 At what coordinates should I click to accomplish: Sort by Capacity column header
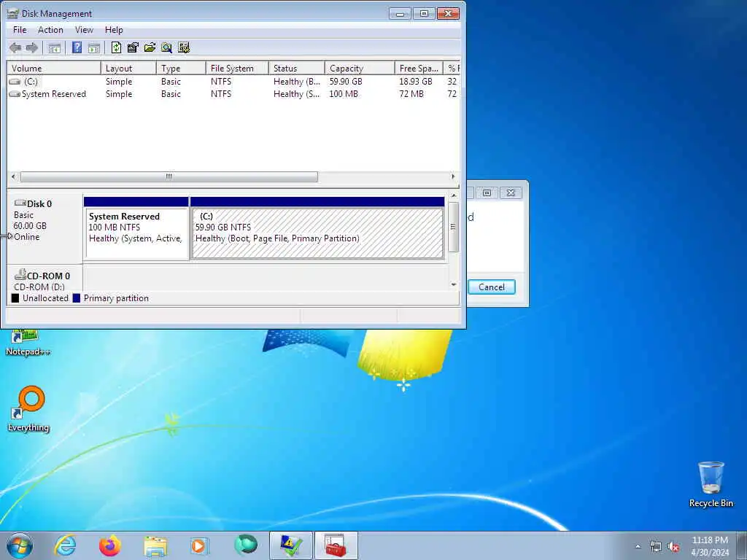point(360,68)
